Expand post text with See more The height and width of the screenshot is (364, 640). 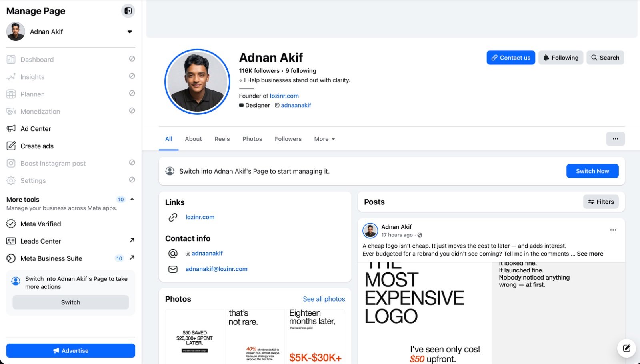coord(590,254)
